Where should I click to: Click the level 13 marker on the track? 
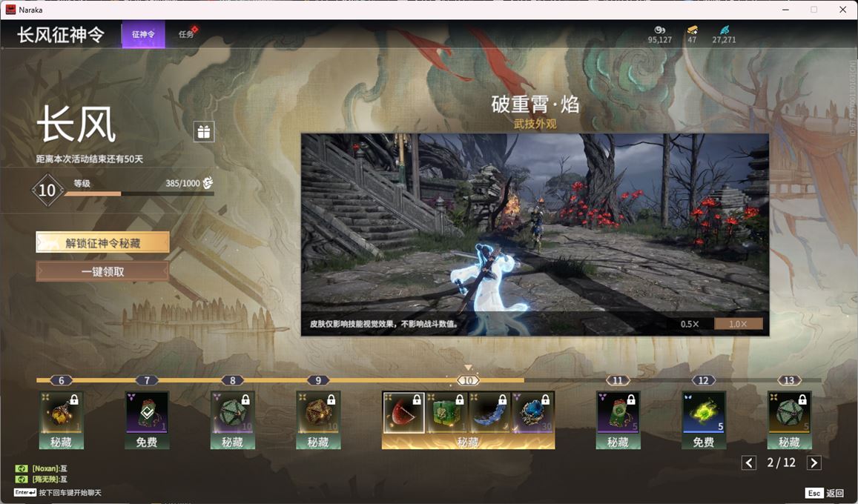789,380
